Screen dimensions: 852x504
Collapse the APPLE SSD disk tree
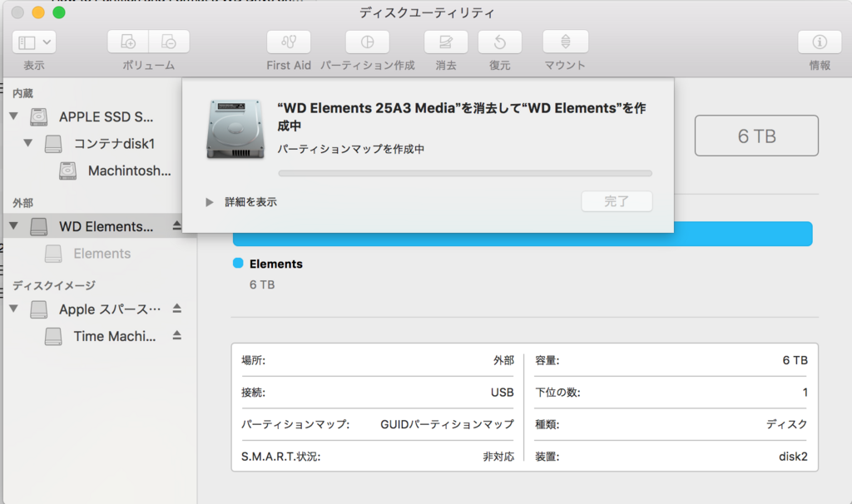click(x=14, y=116)
